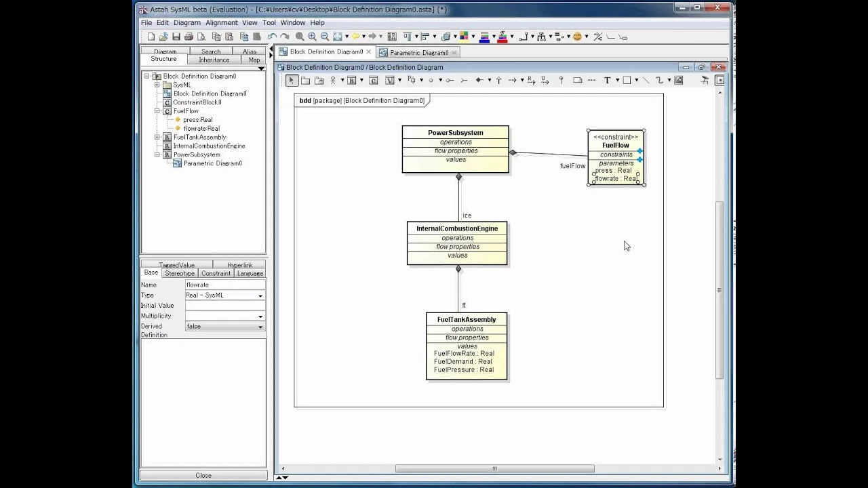Select the Generalization arrow tool
This screenshot has height=488, width=868.
pos(498,80)
